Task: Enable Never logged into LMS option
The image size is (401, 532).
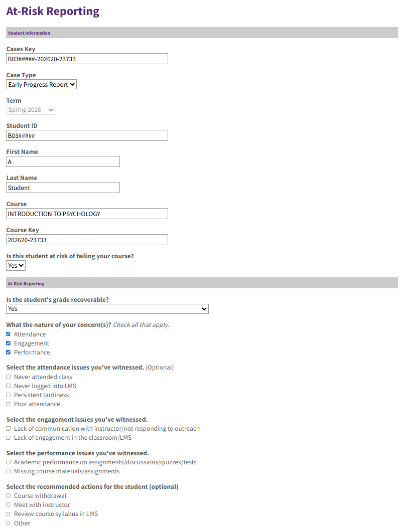Action: point(9,386)
